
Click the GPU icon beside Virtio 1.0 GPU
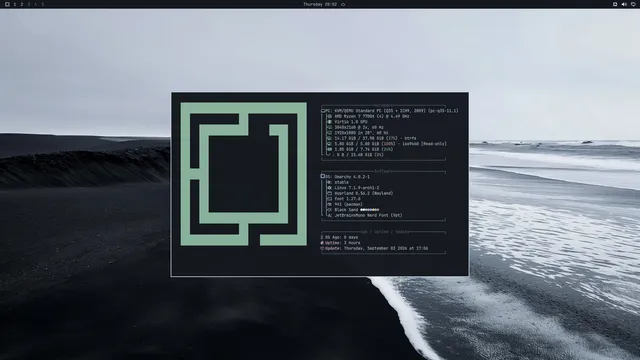coord(329,122)
